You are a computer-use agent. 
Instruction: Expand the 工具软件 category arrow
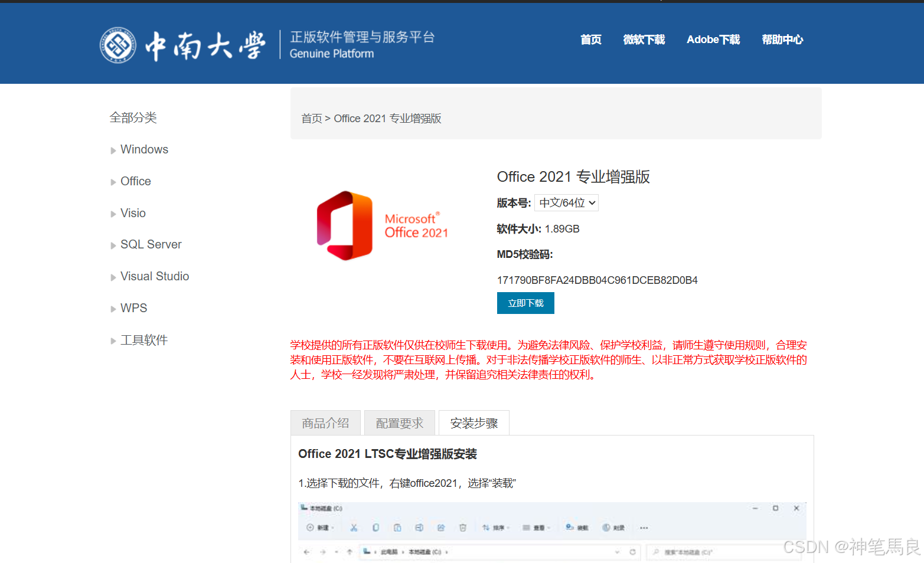113,341
